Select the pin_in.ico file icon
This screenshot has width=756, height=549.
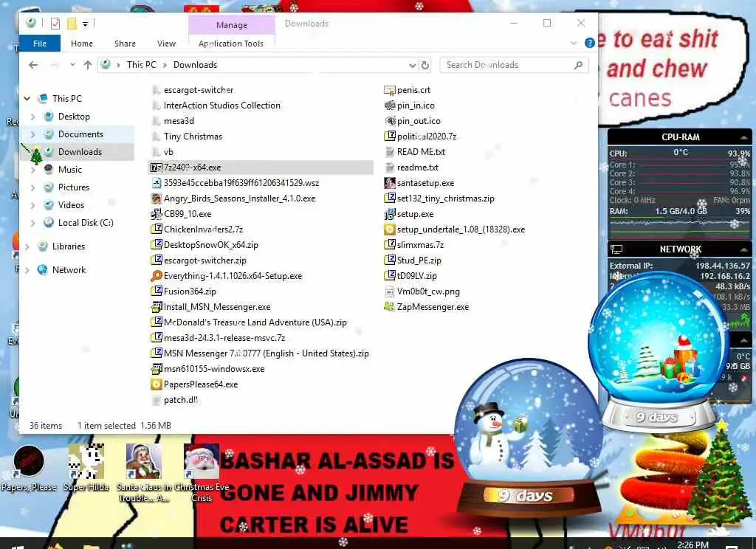point(390,105)
